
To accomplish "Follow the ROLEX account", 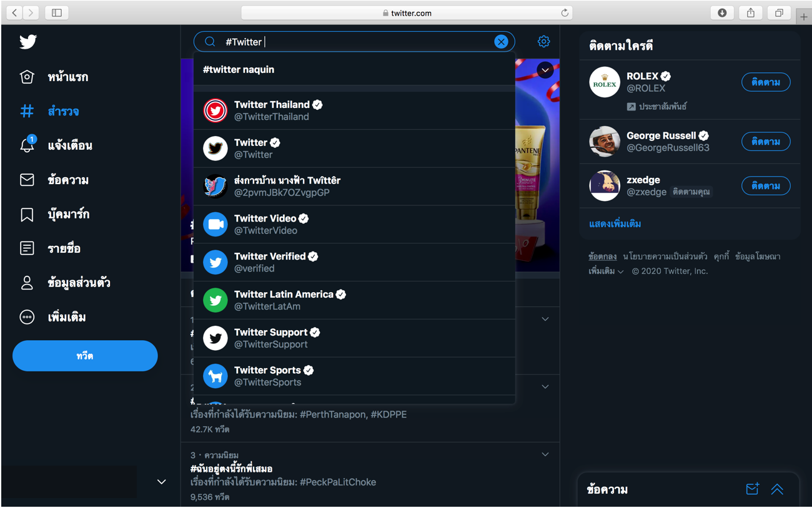I will [765, 82].
